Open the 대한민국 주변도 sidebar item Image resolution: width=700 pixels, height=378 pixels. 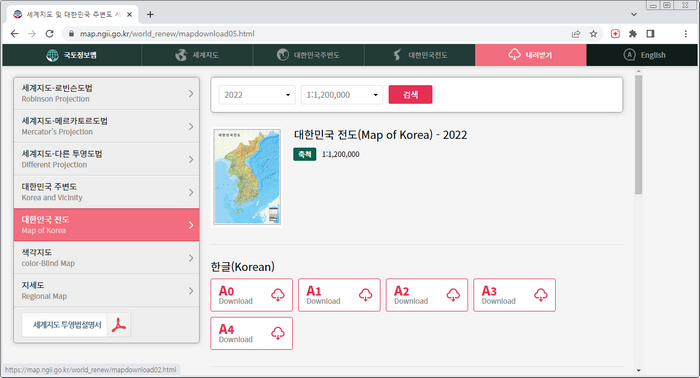tap(106, 192)
